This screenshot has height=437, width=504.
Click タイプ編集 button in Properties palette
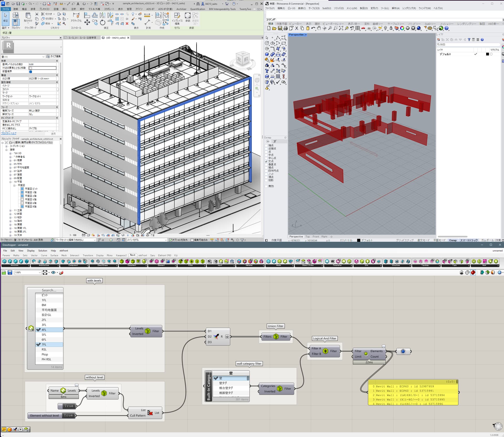tap(54, 56)
